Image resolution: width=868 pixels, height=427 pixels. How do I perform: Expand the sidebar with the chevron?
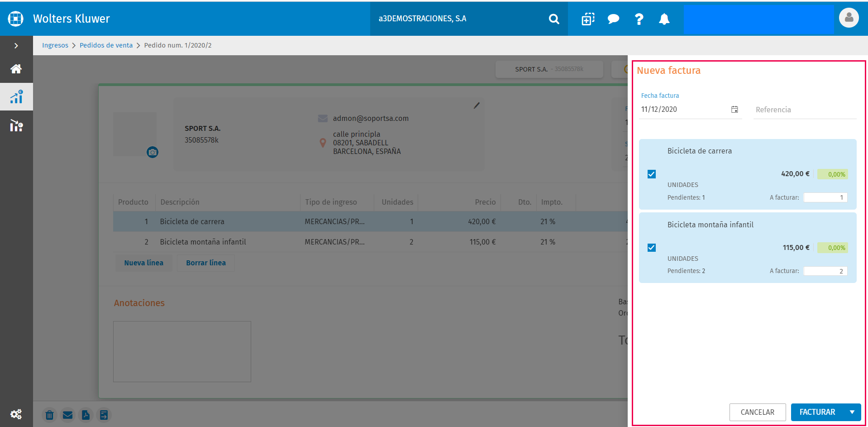(16, 46)
